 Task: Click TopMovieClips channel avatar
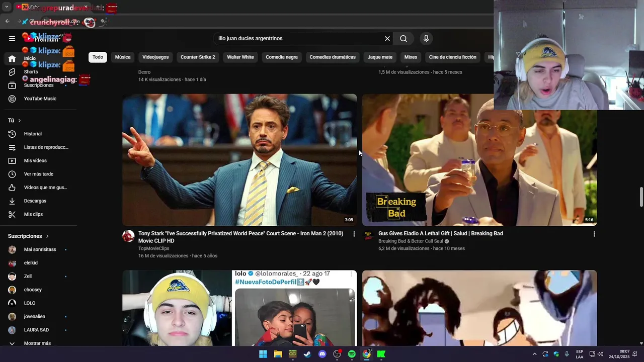pyautogui.click(x=129, y=236)
